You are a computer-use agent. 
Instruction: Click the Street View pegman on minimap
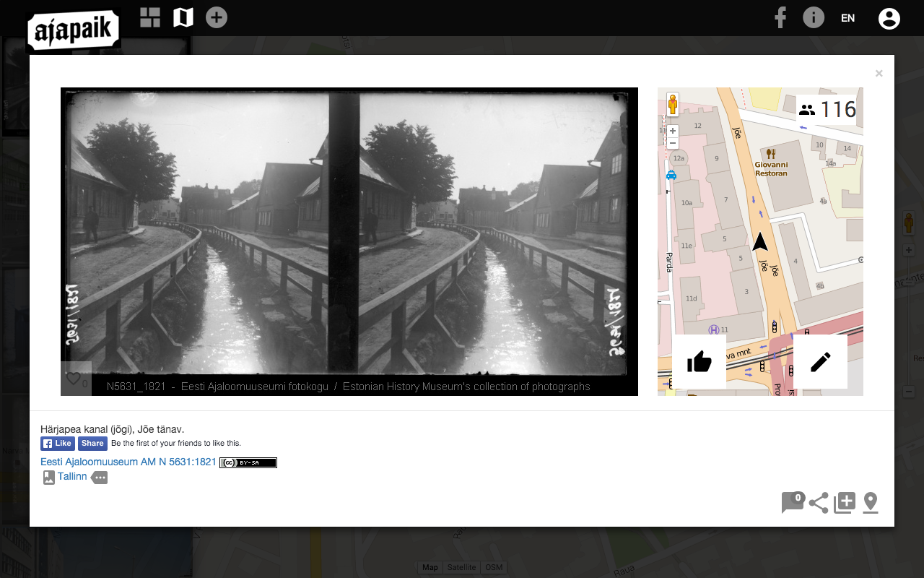[673, 105]
